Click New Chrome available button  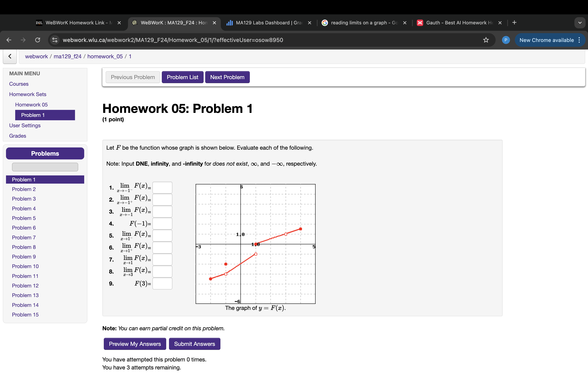[546, 40]
